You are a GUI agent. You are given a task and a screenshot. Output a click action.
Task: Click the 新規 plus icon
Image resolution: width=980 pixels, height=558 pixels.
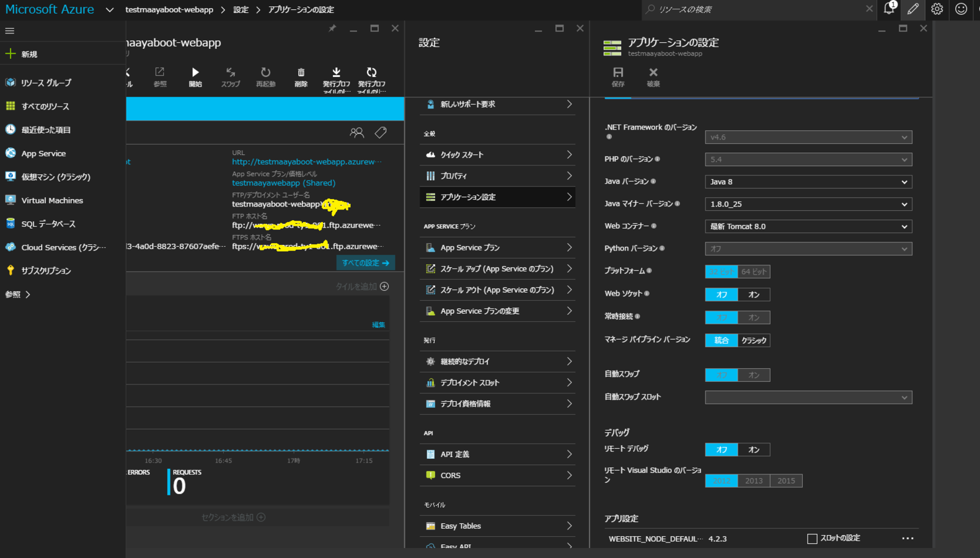(x=11, y=54)
